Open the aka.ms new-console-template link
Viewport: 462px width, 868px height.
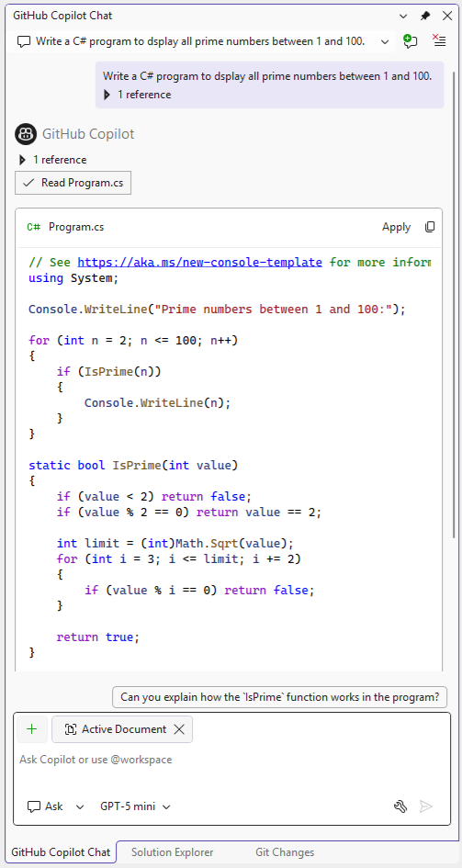pyautogui.click(x=199, y=263)
